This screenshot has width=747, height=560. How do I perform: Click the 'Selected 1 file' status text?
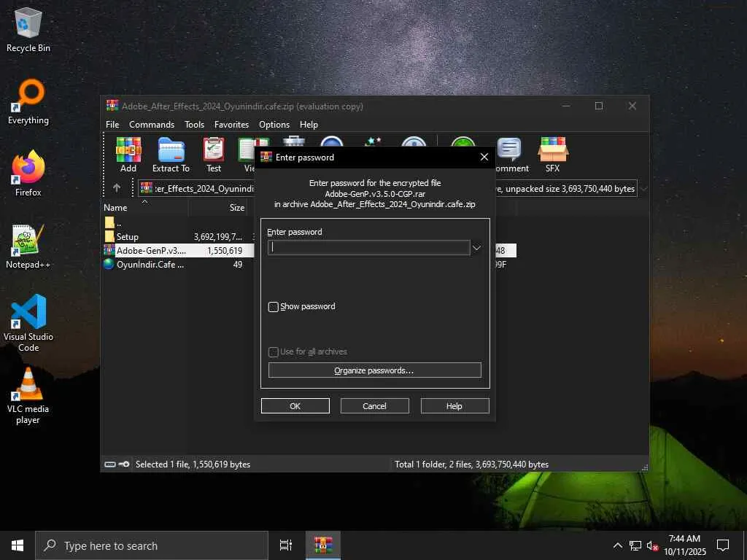tap(193, 464)
